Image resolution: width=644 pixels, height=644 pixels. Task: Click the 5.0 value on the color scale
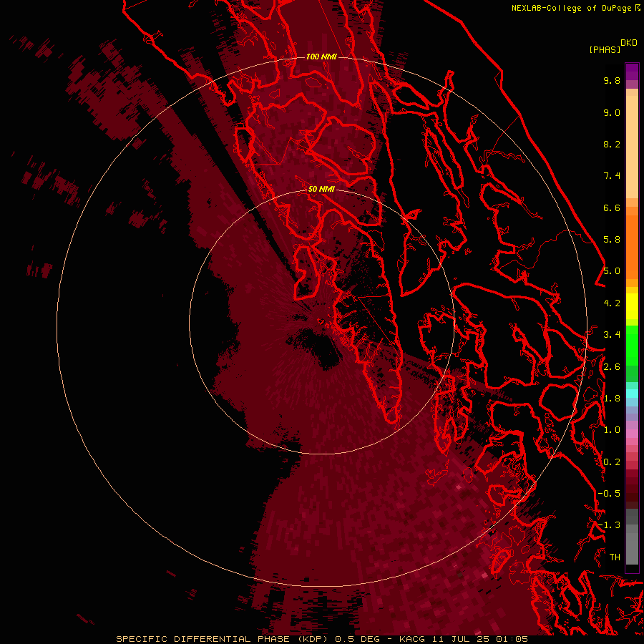612,271
